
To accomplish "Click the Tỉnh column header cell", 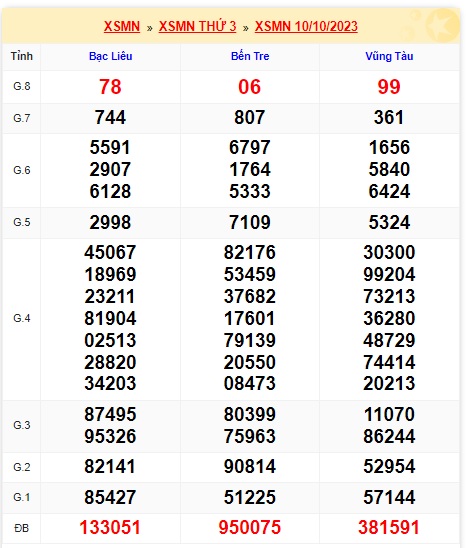I will (22, 56).
